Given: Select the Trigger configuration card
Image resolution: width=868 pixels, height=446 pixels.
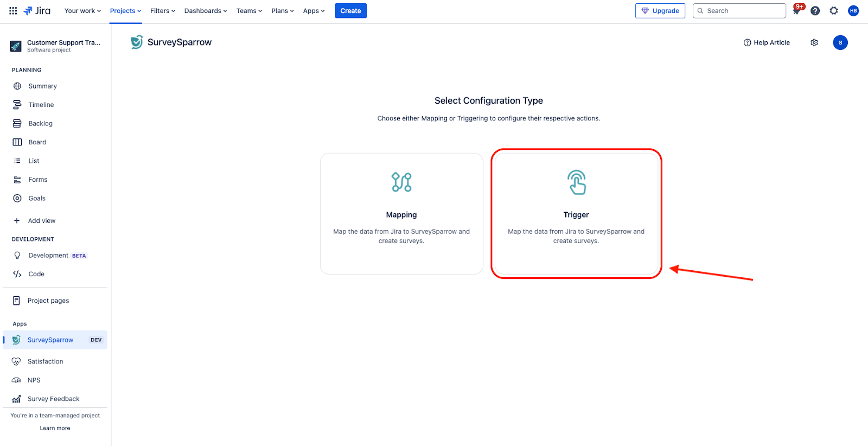Looking at the screenshot, I should click(576, 214).
